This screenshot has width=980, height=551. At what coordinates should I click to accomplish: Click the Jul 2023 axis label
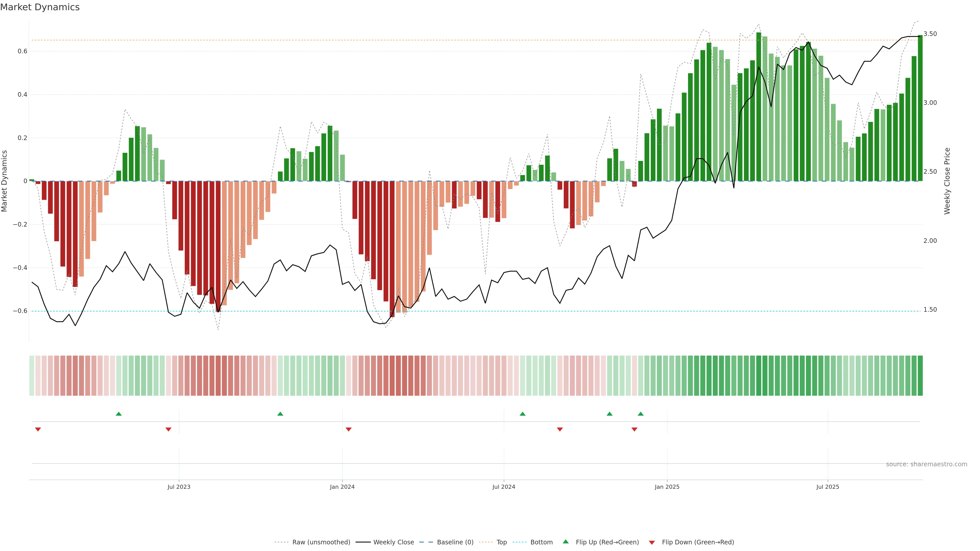(179, 487)
